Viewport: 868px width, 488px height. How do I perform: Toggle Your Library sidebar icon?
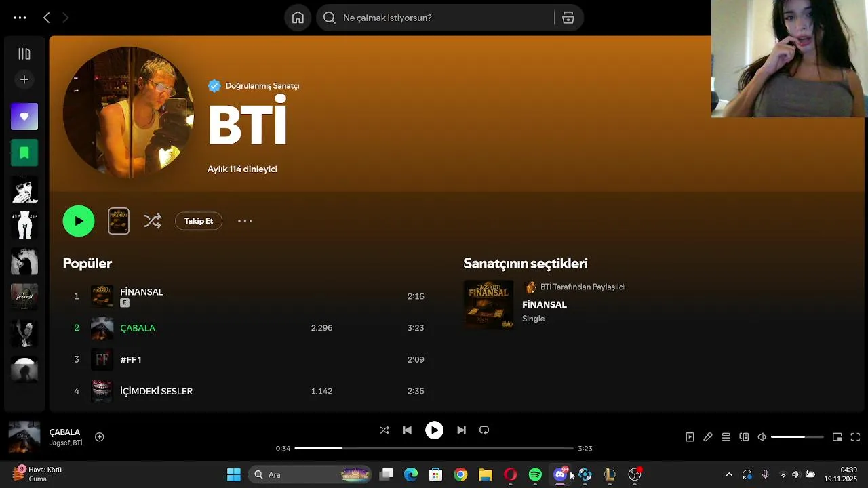24,54
